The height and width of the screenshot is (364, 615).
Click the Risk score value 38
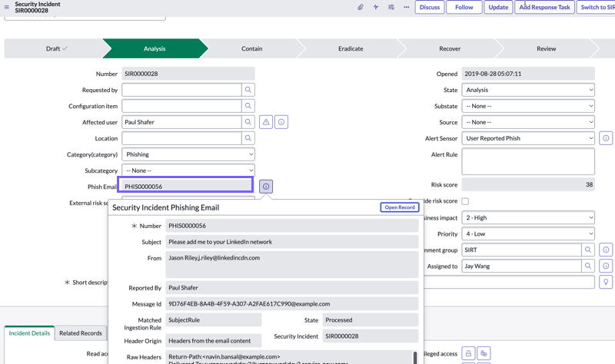[x=528, y=184]
